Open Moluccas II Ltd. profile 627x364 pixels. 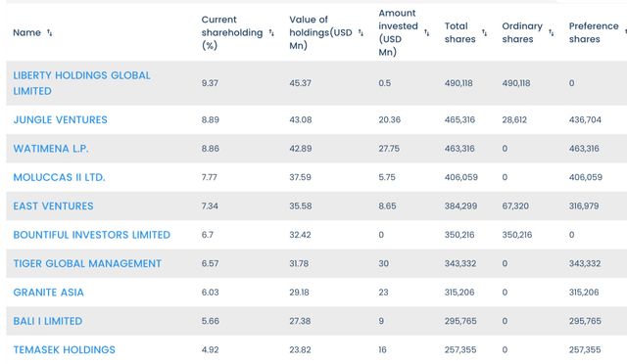pyautogui.click(x=59, y=177)
